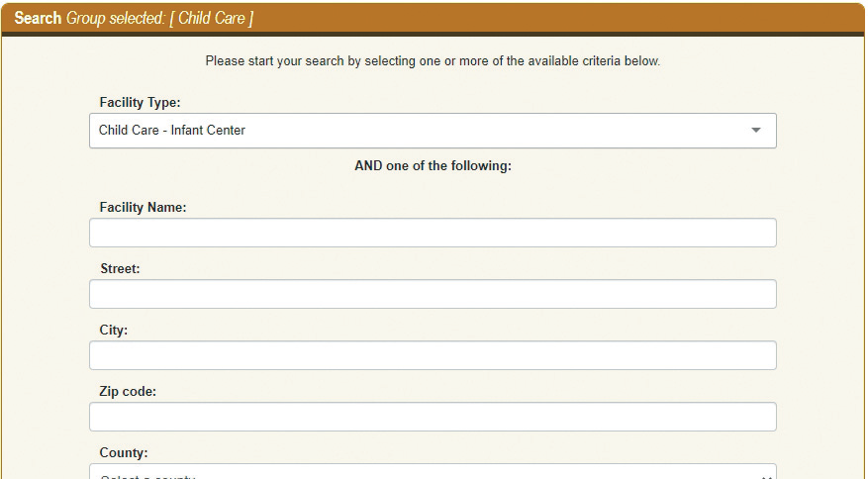Screen dimensions: 868x479
Task: Click the 'County:' label
Action: tap(124, 453)
